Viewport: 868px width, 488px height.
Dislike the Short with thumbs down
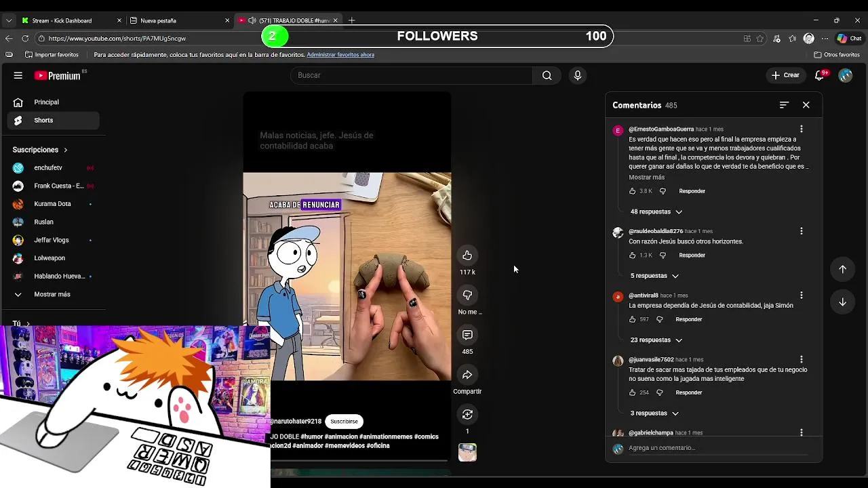click(x=467, y=296)
